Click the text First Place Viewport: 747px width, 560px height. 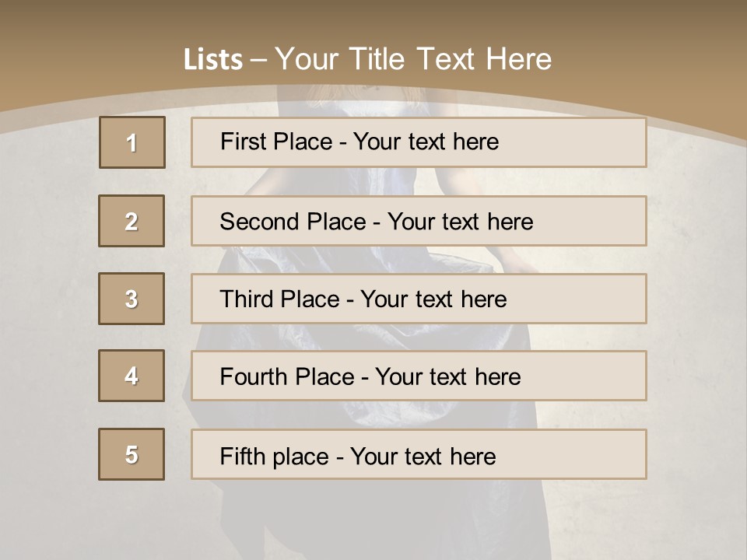click(276, 142)
